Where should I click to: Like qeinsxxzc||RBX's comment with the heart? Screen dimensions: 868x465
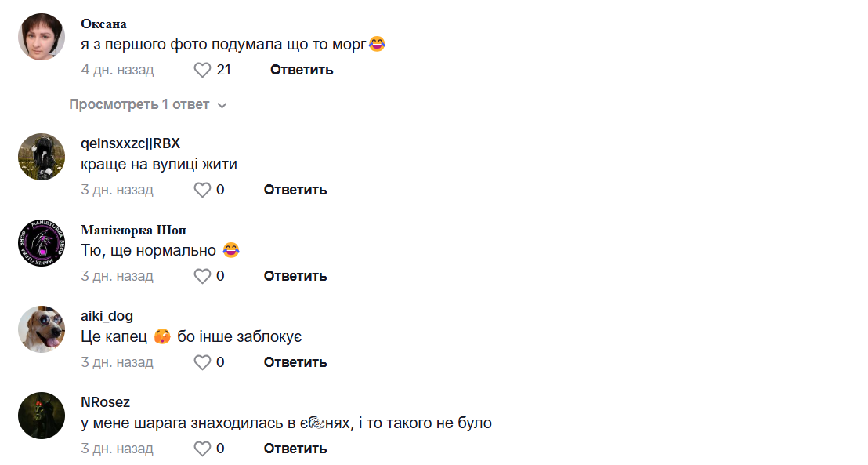[203, 190]
